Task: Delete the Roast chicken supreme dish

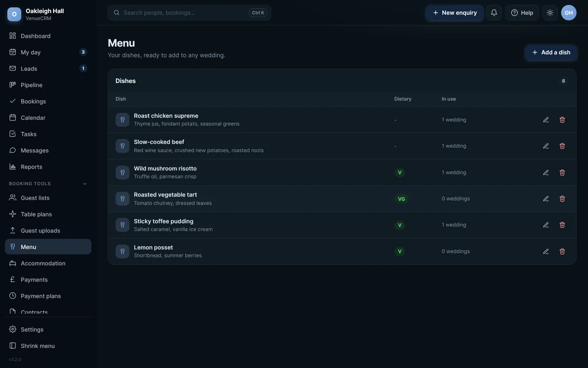Action: 562,120
